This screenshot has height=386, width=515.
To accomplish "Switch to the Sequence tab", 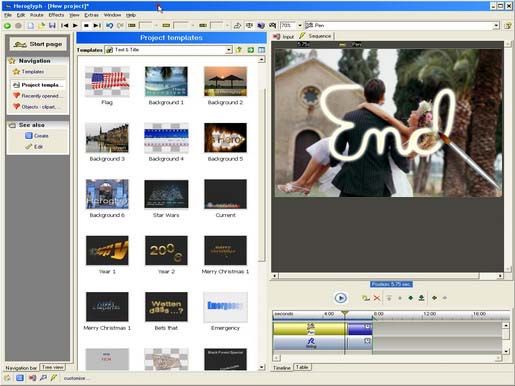I will 316,36.
